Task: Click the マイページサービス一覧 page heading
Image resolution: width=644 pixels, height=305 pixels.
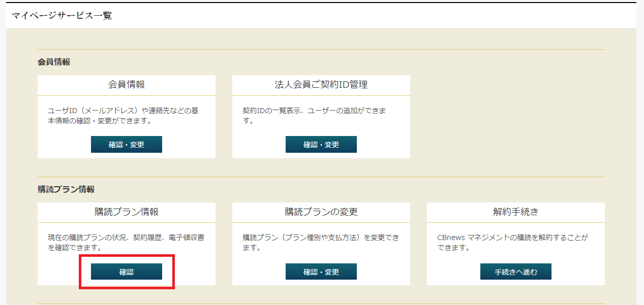Action: click(x=62, y=16)
